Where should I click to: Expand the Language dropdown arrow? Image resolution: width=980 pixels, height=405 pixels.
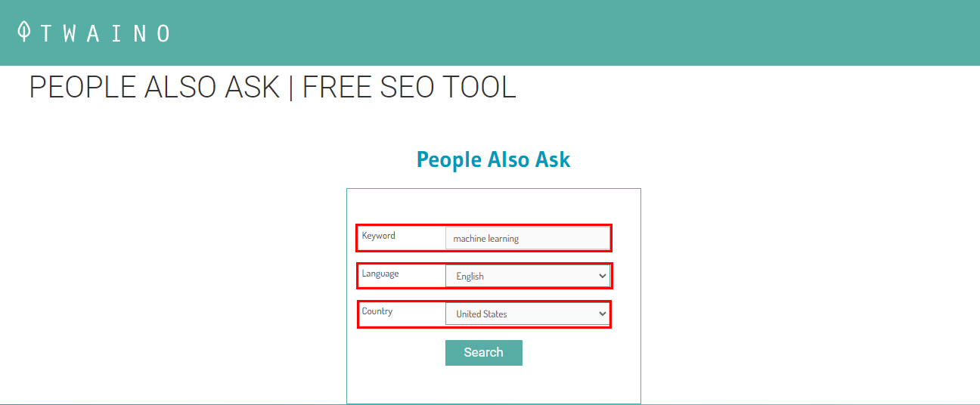[603, 276]
